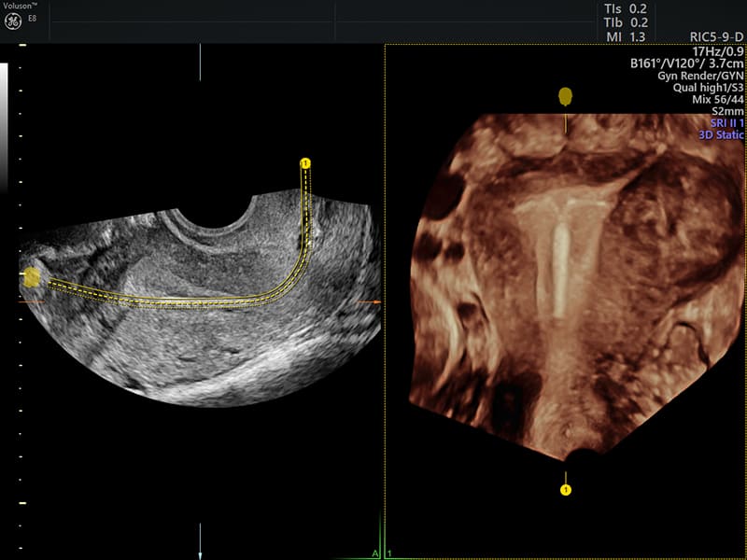The height and width of the screenshot is (560, 747).
Task: Click the green plane A label
Action: [x=375, y=553]
